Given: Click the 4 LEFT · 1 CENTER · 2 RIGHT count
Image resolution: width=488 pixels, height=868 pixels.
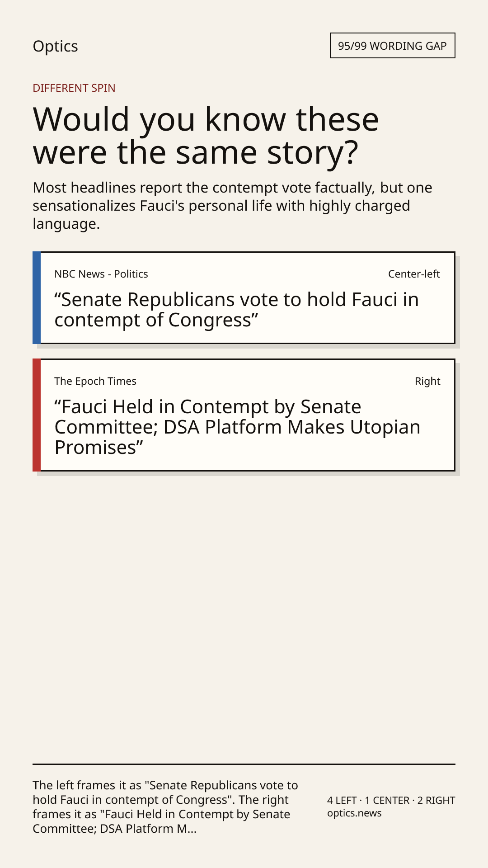Looking at the screenshot, I should pos(391,800).
